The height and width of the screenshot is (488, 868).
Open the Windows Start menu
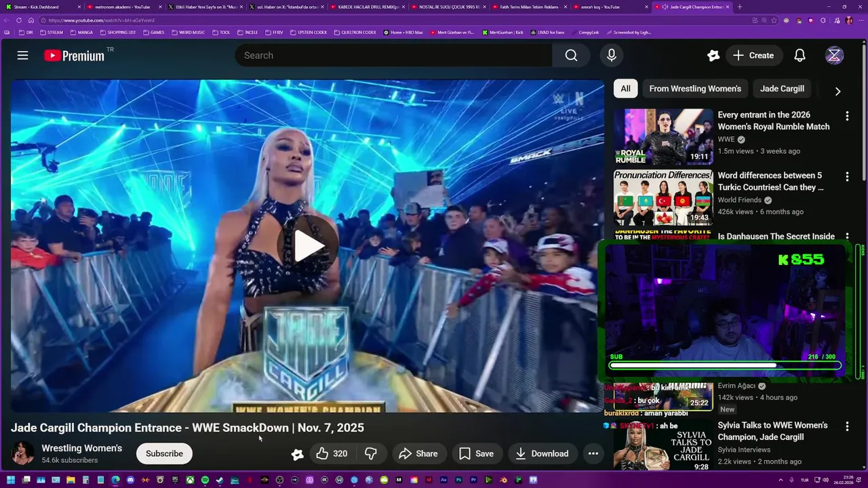pos(11,481)
